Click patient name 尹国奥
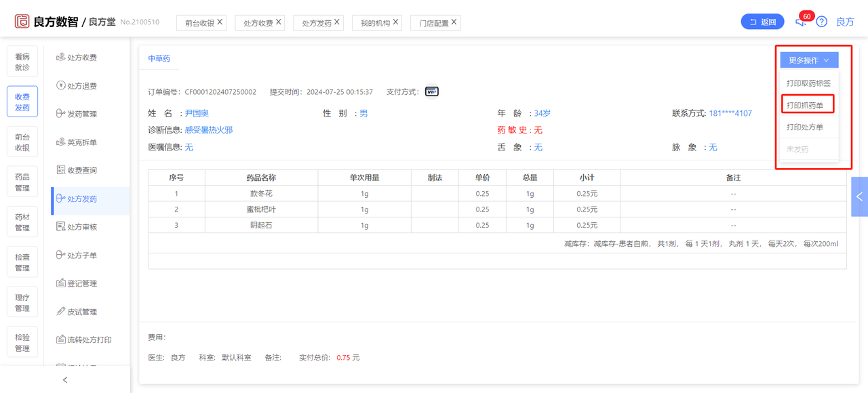This screenshot has height=393, width=868. (x=197, y=113)
